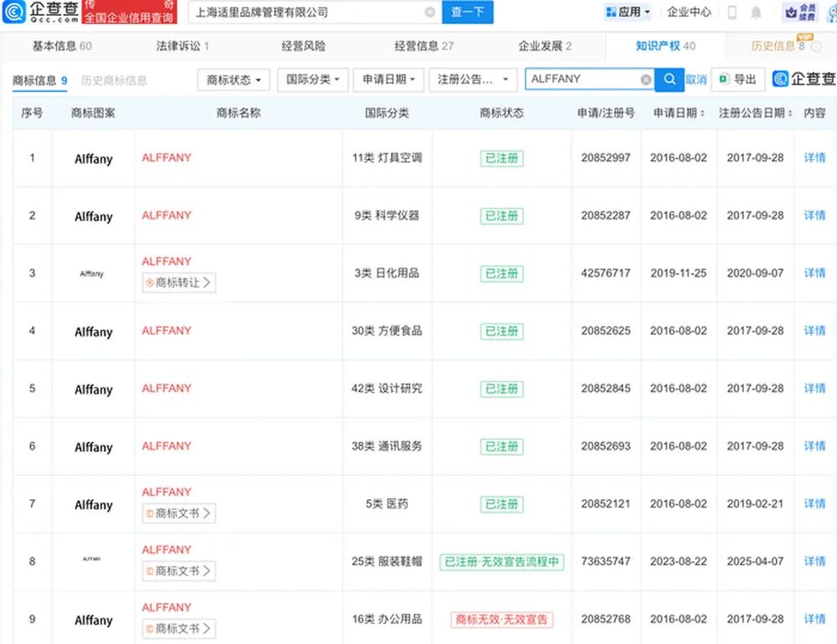Open notifications bell icon
Image resolution: width=837 pixels, height=644 pixels.
click(x=756, y=12)
